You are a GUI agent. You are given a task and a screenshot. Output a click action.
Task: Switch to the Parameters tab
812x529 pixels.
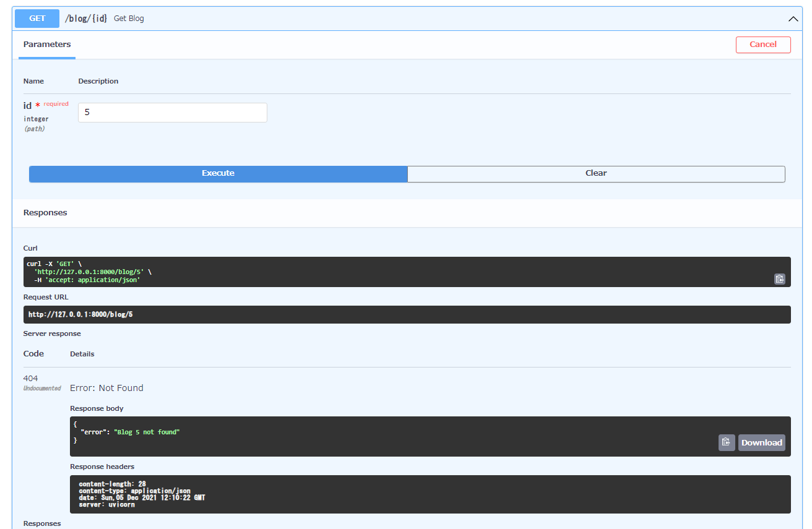[x=46, y=44]
